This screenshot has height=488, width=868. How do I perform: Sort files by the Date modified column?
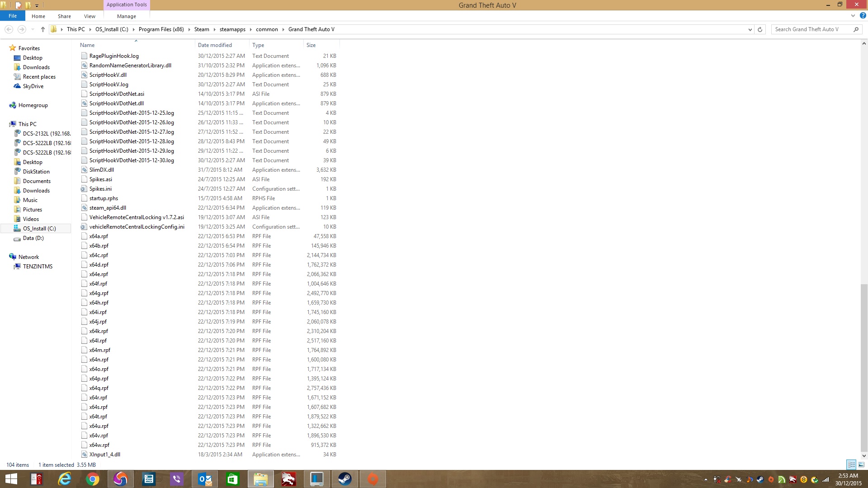click(215, 45)
